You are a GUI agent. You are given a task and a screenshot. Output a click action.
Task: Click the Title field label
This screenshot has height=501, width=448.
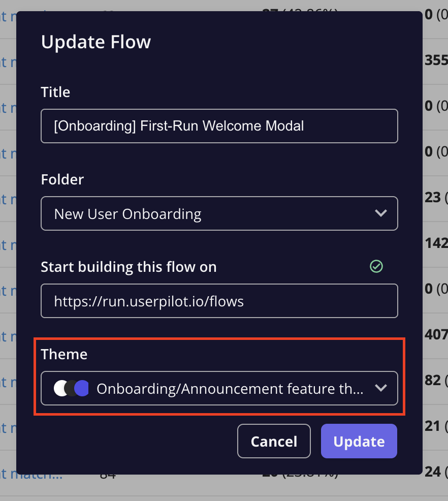[x=55, y=92]
